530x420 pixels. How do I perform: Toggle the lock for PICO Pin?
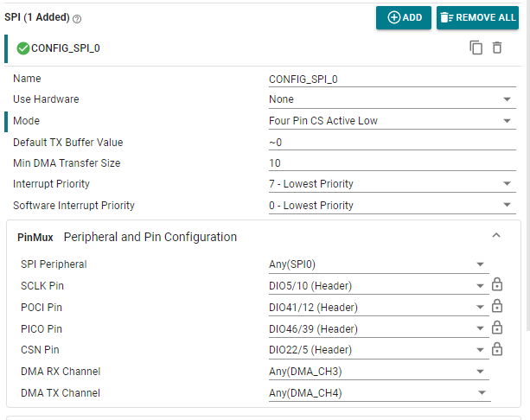[x=497, y=328]
